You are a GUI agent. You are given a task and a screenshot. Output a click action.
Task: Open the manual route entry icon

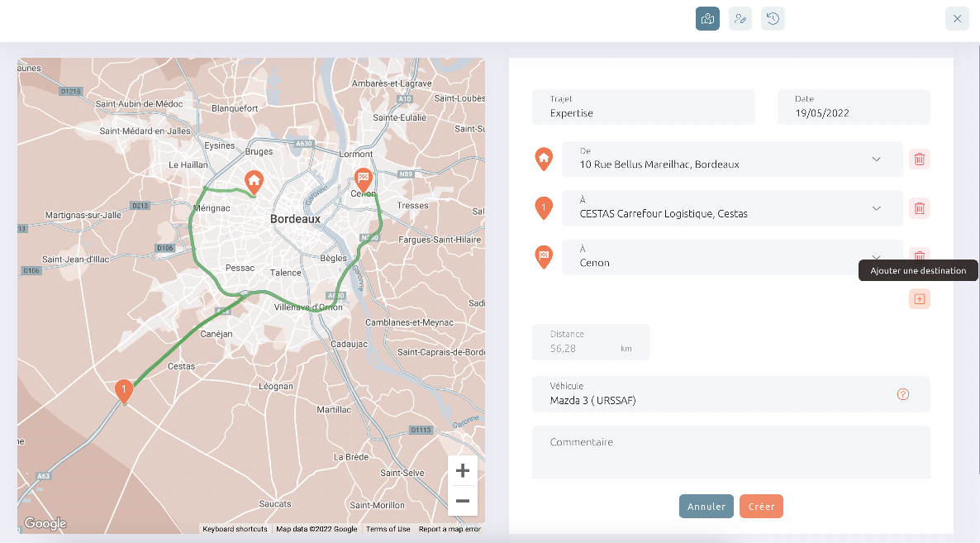tap(740, 19)
